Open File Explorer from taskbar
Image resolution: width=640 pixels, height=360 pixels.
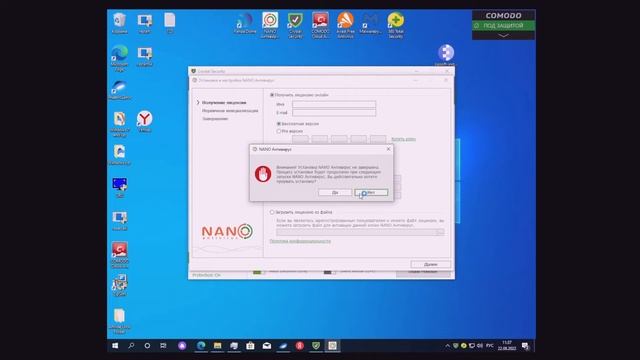click(x=218, y=346)
